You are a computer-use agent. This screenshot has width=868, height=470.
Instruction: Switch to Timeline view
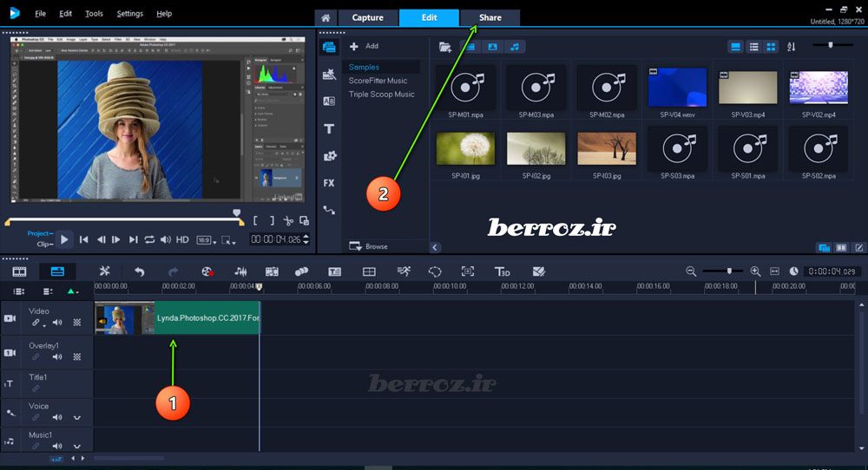pyautogui.click(x=57, y=271)
